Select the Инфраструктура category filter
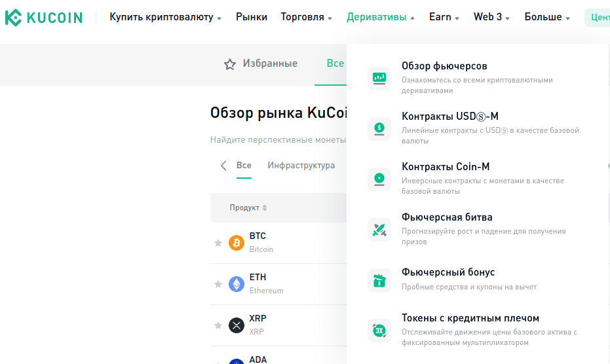 (x=301, y=166)
